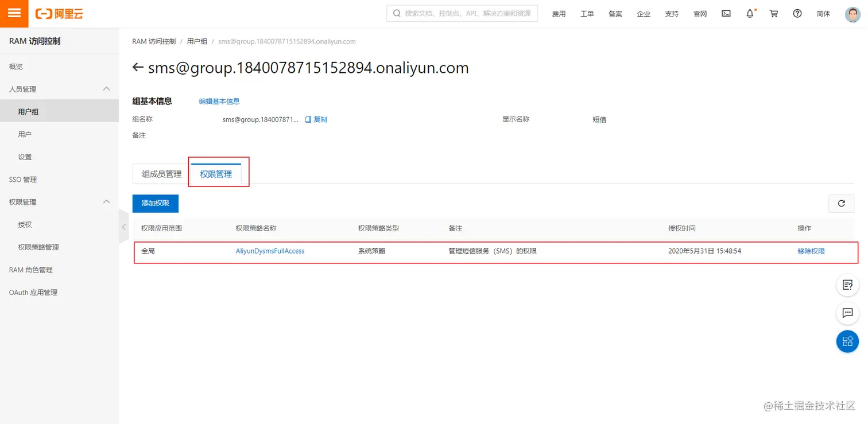Viewport: 868px width, 424px height.
Task: Switch language via 简体
Action: pos(823,14)
